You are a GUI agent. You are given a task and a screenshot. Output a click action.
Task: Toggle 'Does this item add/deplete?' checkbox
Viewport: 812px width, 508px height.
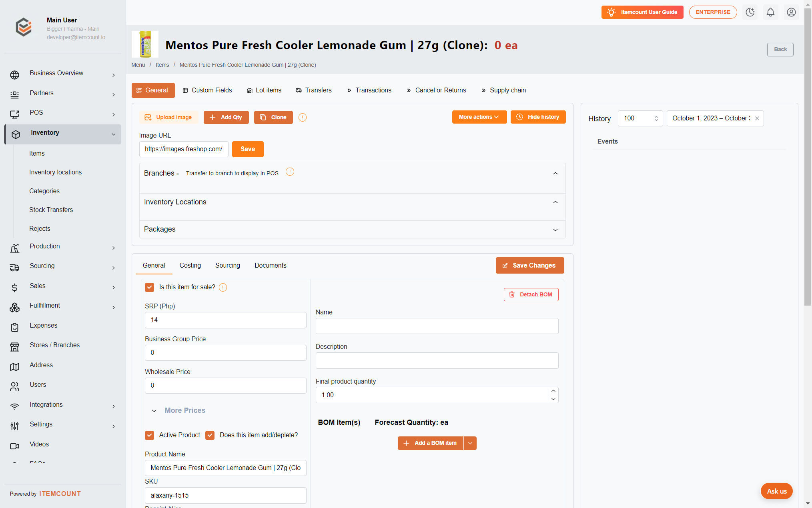(210, 435)
